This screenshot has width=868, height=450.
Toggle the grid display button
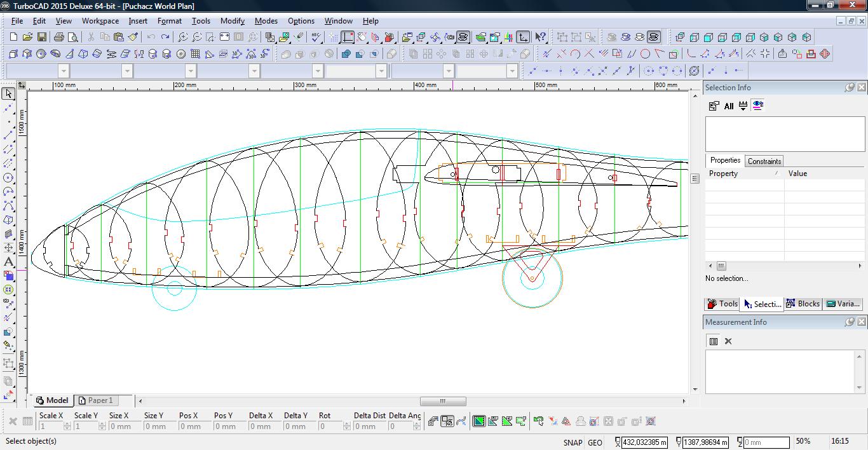tap(334, 37)
